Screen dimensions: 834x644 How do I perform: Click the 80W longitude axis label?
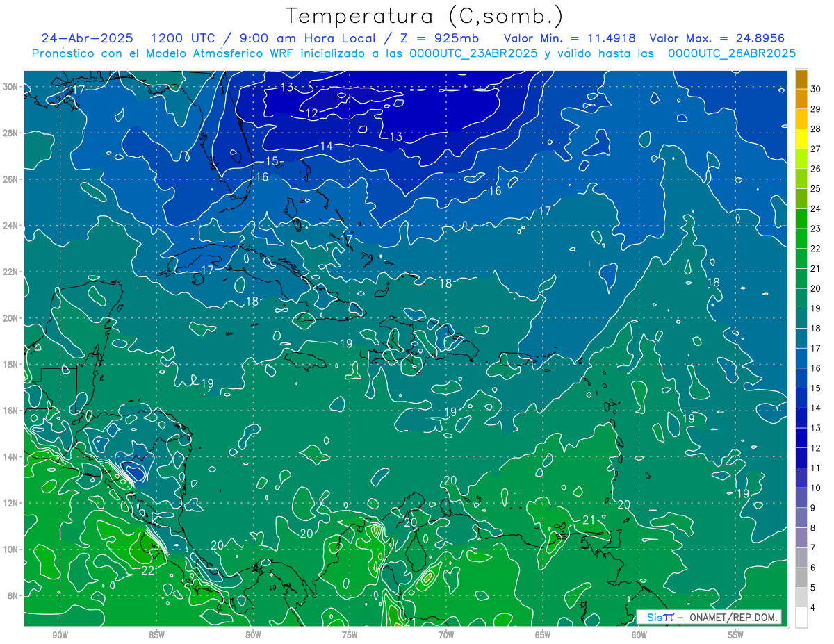253,635
